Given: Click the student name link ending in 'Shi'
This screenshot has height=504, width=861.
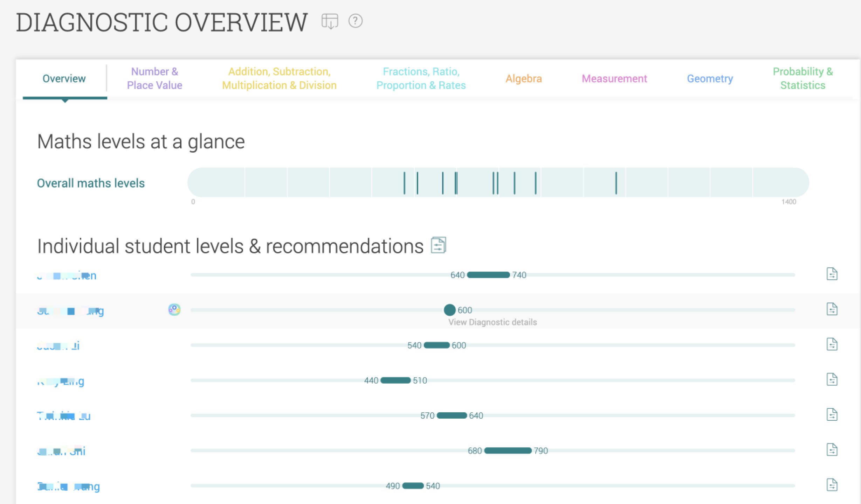Looking at the screenshot, I should [x=62, y=451].
